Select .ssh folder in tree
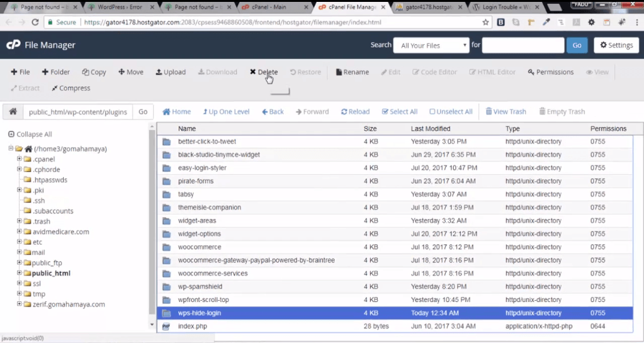The image size is (644, 343). coord(38,201)
